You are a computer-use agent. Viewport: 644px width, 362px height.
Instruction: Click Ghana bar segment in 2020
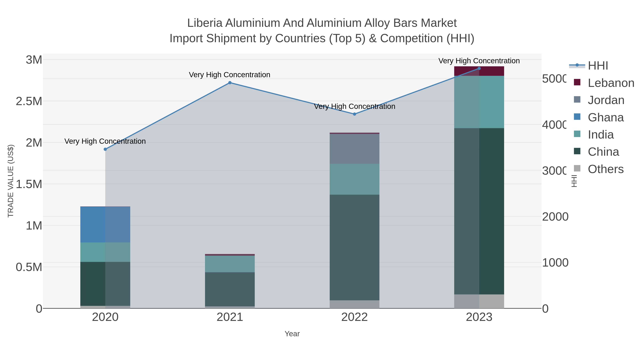tap(105, 225)
